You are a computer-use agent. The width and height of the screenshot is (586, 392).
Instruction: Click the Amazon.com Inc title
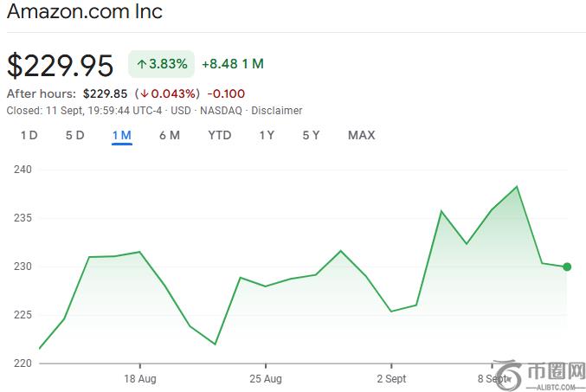[84, 12]
